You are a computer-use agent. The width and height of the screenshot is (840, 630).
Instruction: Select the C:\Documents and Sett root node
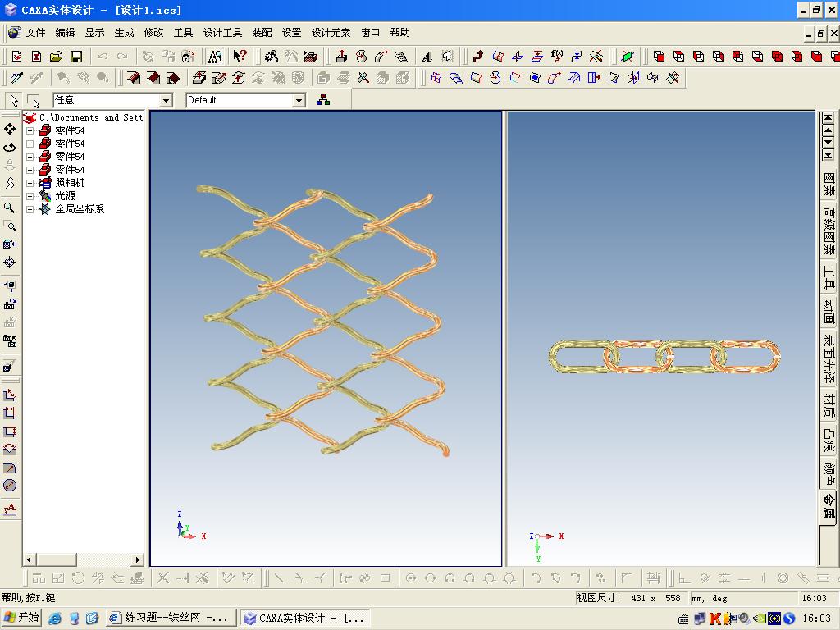(x=91, y=117)
